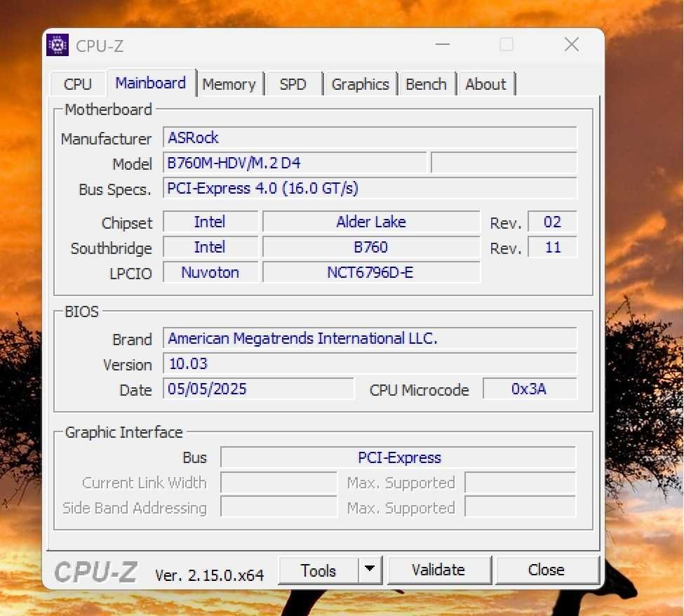The width and height of the screenshot is (684, 616).
Task: Click the Southbridge vendor Intel field
Action: tap(210, 248)
